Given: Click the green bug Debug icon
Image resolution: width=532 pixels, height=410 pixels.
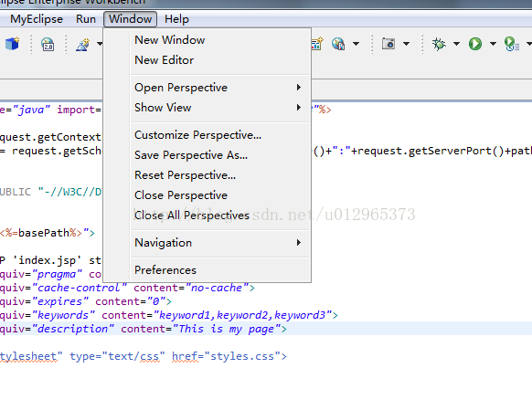Looking at the screenshot, I should point(439,44).
